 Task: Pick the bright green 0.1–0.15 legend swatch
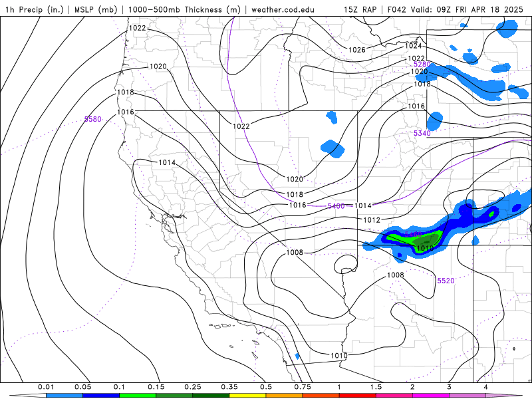[138, 395]
